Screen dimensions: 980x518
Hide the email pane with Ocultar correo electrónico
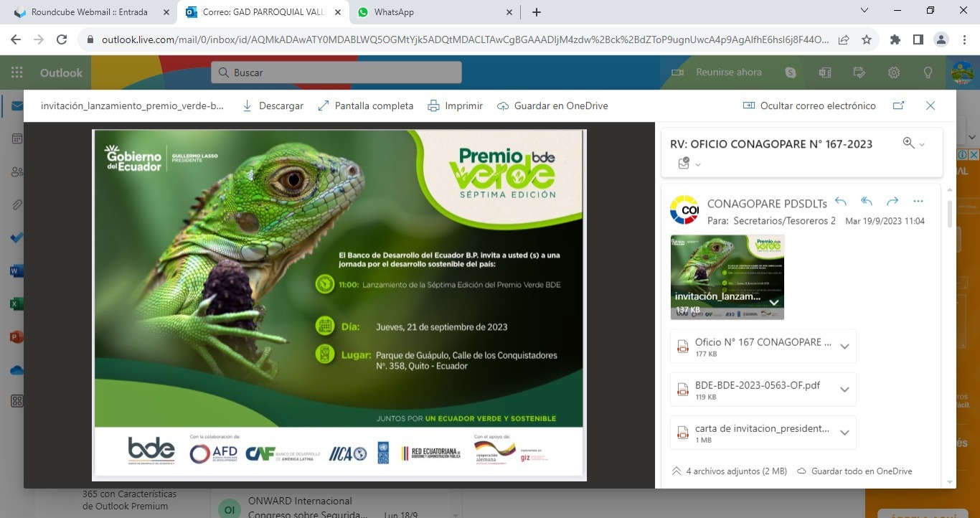[x=809, y=105]
